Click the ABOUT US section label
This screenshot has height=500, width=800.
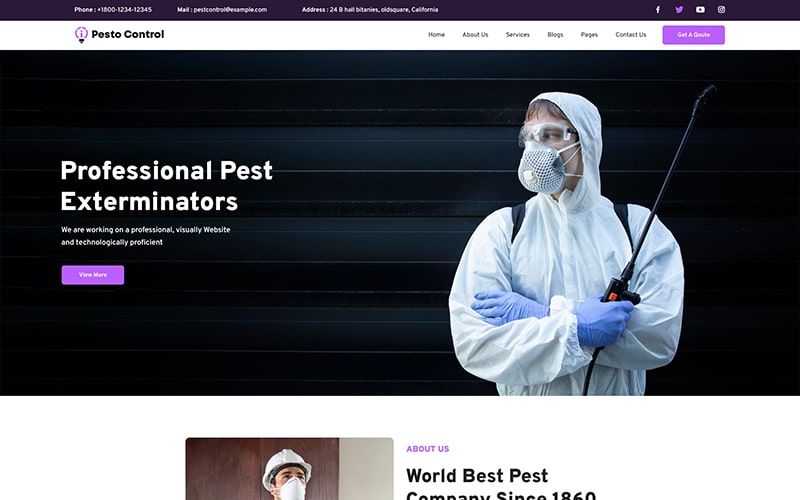click(x=428, y=449)
